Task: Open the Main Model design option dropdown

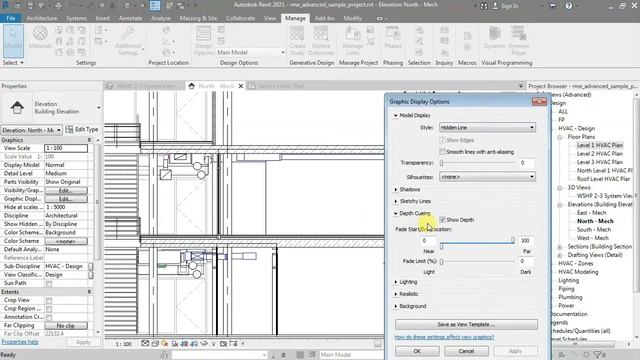Action: pos(251,52)
